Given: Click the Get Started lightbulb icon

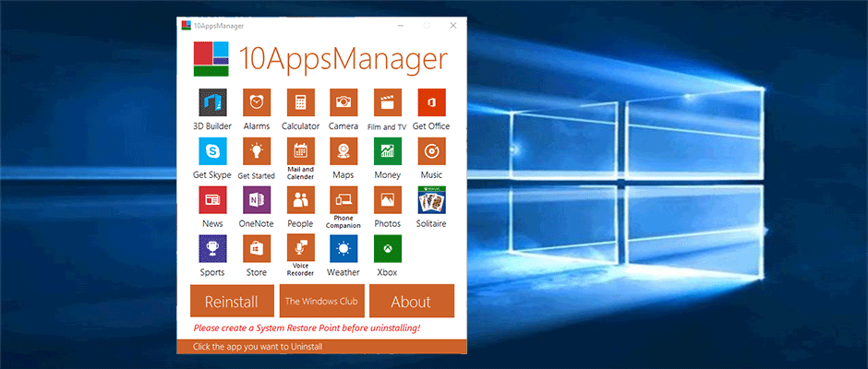Looking at the screenshot, I should [x=257, y=151].
